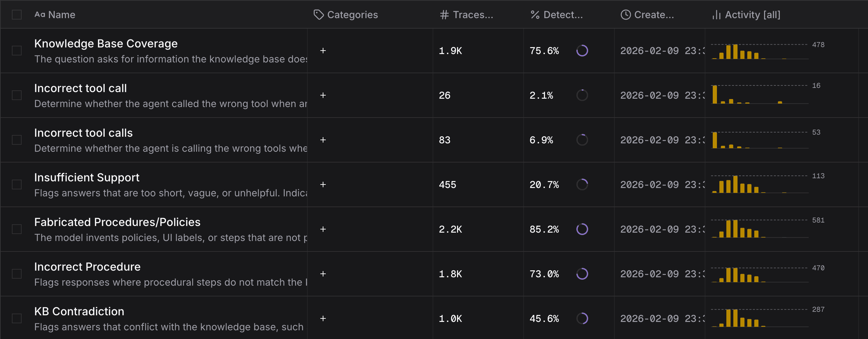Image resolution: width=868 pixels, height=339 pixels.
Task: Add category to Insufficient Support row
Action: click(x=323, y=184)
